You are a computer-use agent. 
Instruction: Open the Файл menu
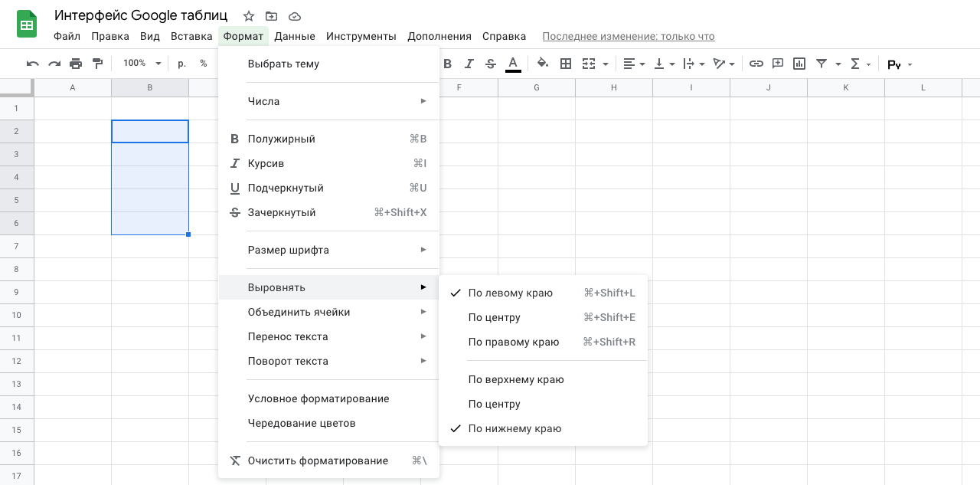[67, 36]
